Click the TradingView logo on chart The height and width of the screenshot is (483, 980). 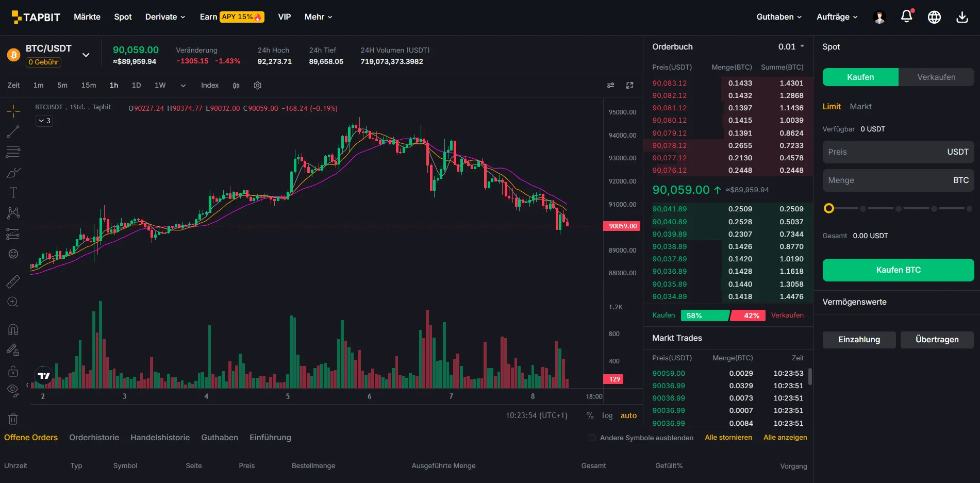click(x=44, y=376)
